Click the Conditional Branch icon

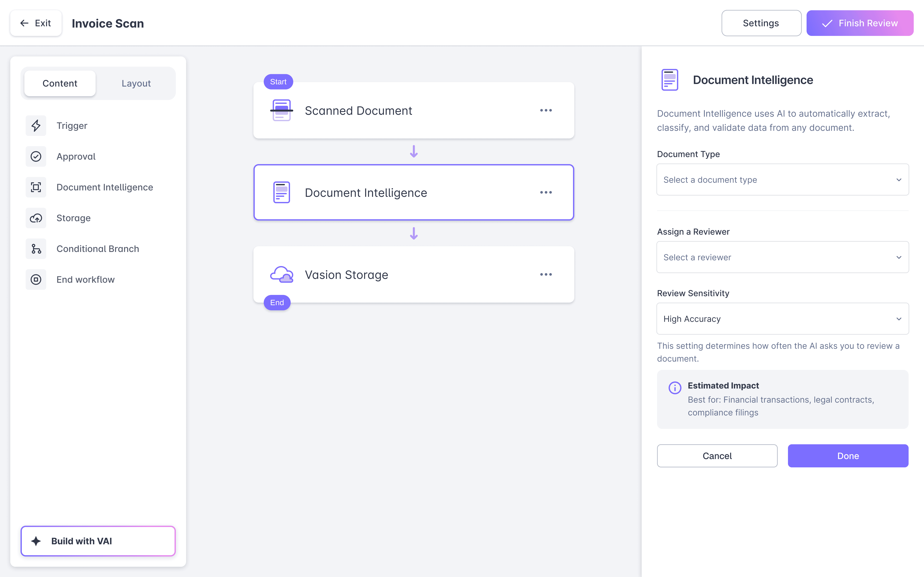click(36, 249)
